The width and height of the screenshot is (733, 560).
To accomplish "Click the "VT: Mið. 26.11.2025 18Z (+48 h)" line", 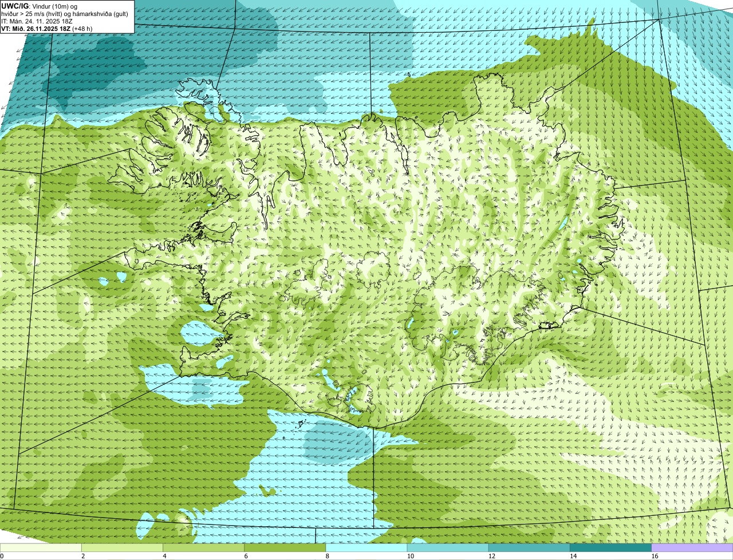I will pyautogui.click(x=47, y=28).
